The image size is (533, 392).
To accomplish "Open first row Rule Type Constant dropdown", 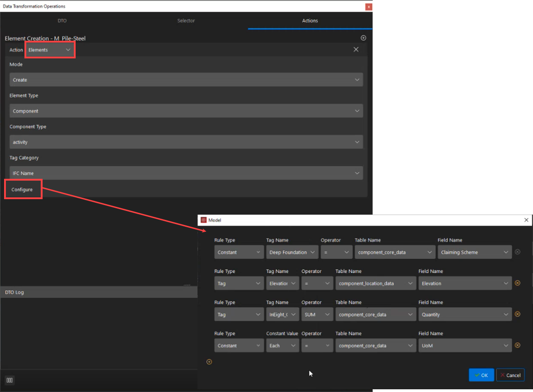I will pyautogui.click(x=239, y=253).
